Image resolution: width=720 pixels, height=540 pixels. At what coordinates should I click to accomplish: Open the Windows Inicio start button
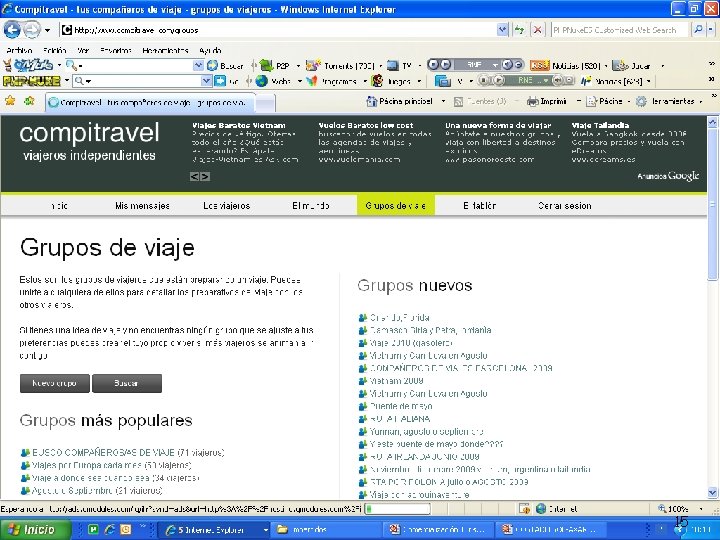35,529
